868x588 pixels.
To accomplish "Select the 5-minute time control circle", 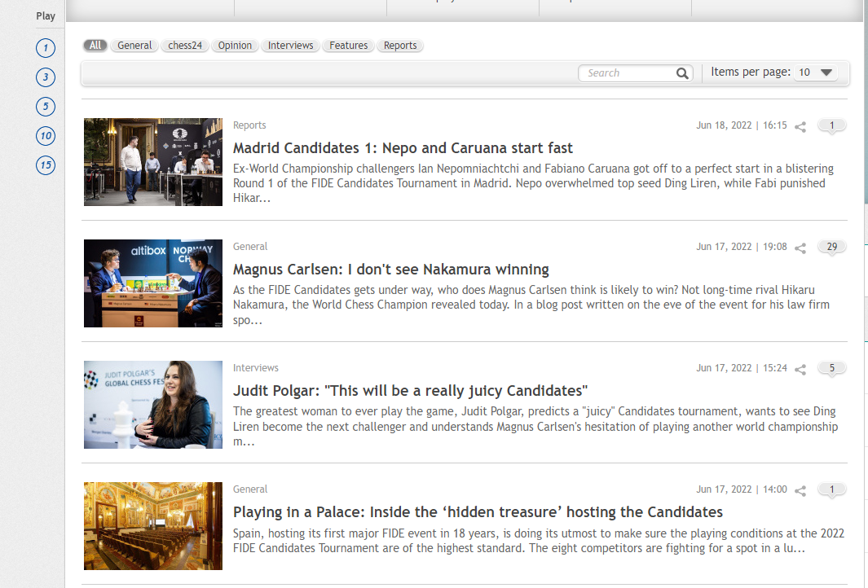I will point(46,107).
